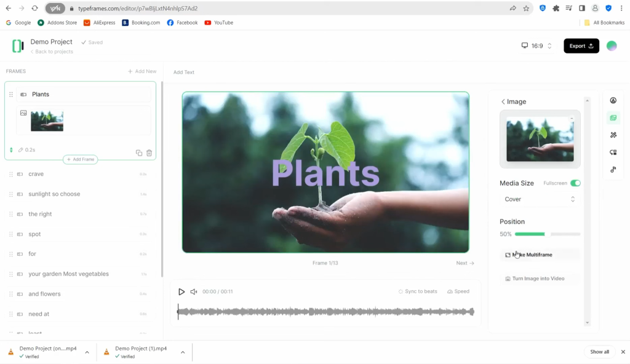Select the need at frame
630x364 pixels.
[x=80, y=314]
